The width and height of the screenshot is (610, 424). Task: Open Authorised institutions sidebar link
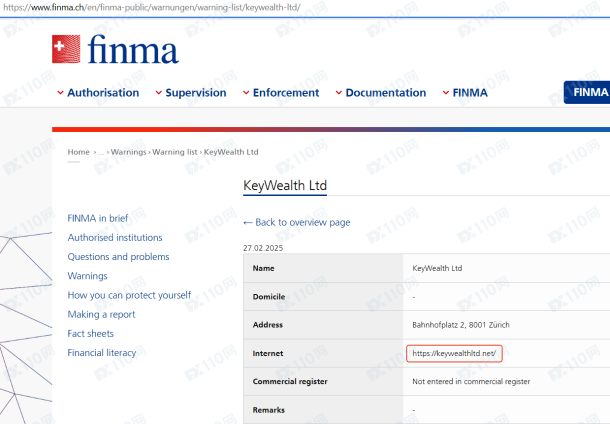115,238
